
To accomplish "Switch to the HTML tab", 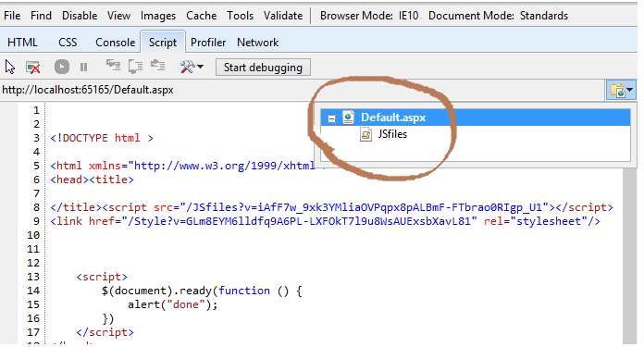I will click(22, 43).
